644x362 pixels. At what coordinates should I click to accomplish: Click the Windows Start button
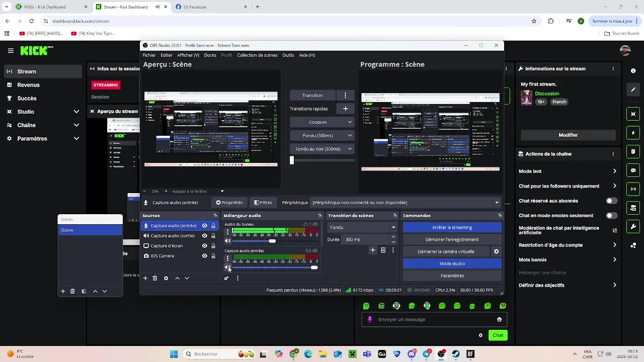coord(174,354)
